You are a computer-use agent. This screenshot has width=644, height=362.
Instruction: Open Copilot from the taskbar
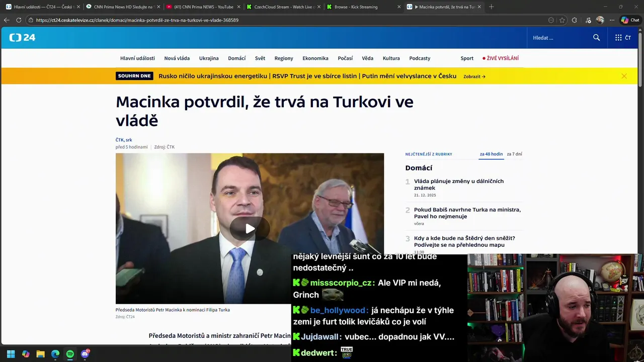26,354
